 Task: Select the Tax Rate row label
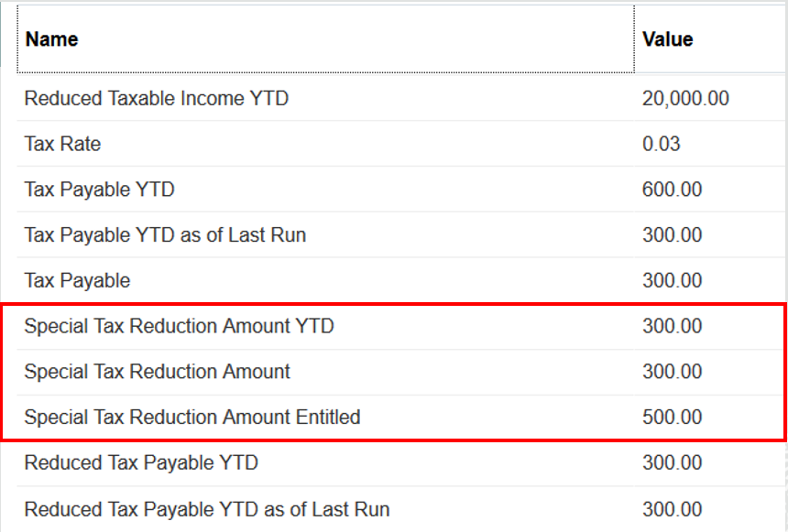62,144
